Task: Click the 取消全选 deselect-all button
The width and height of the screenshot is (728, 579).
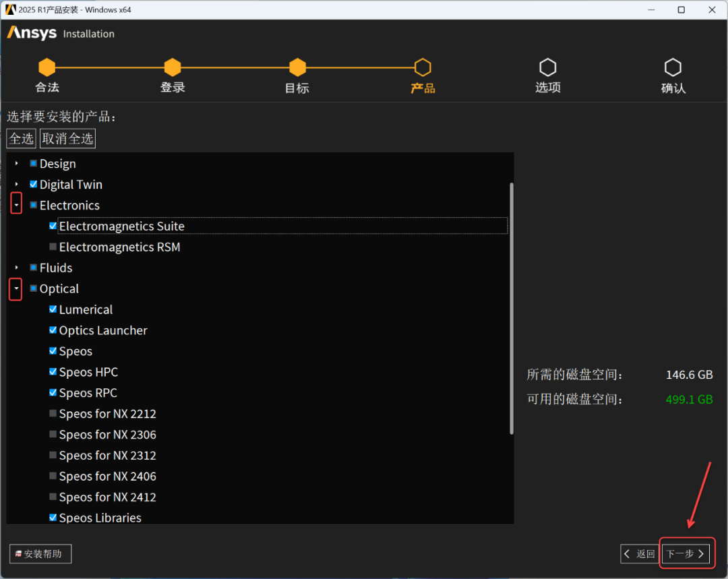Action: tap(68, 138)
